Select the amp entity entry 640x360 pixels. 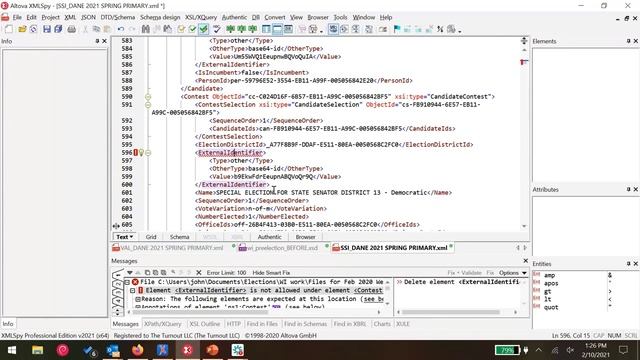coord(549,275)
